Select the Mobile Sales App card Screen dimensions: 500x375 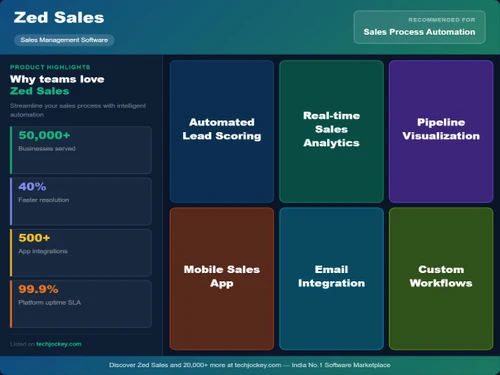(222, 279)
